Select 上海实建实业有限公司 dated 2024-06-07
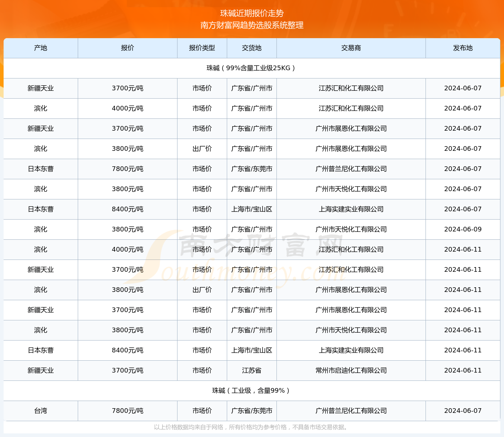 point(351,209)
